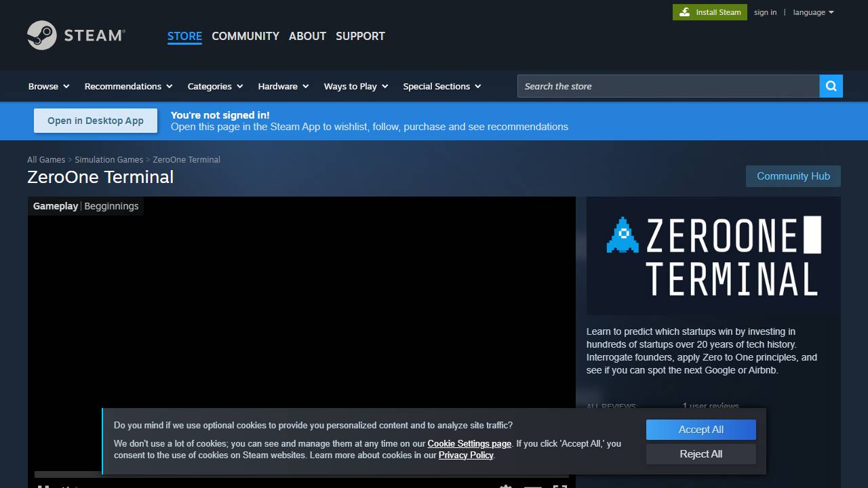Viewport: 868px width, 488px height.
Task: Click the ZeroOne Terminal page title
Action: (x=100, y=177)
